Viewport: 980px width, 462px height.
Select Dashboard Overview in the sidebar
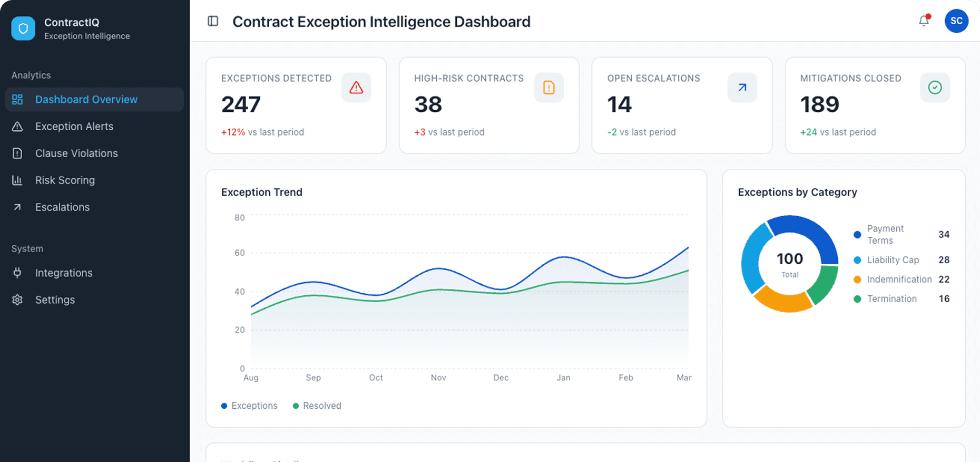coord(86,99)
